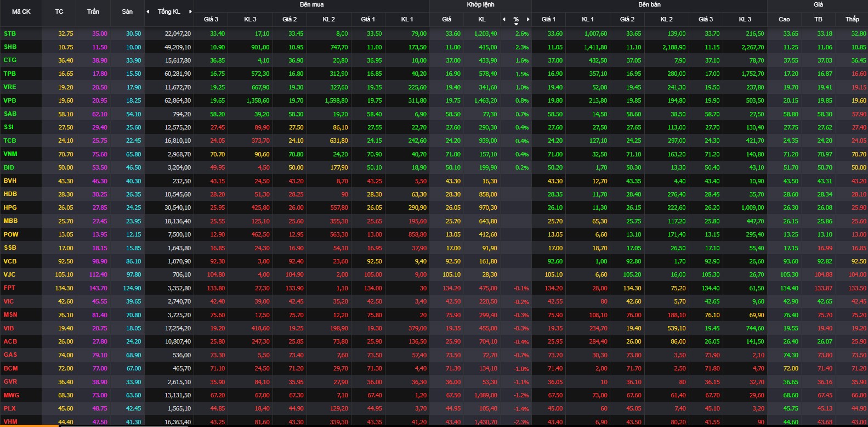Click GAS floor price 68.90

(x=134, y=355)
